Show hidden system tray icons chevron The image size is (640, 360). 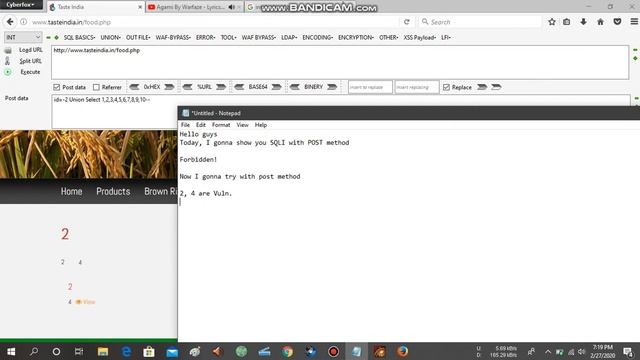[548, 351]
